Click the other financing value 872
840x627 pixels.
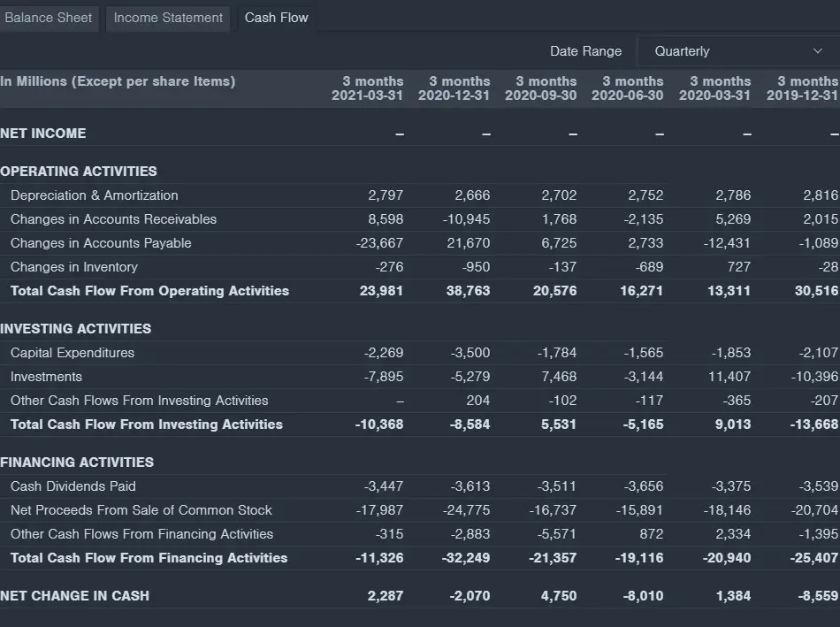pyautogui.click(x=651, y=534)
